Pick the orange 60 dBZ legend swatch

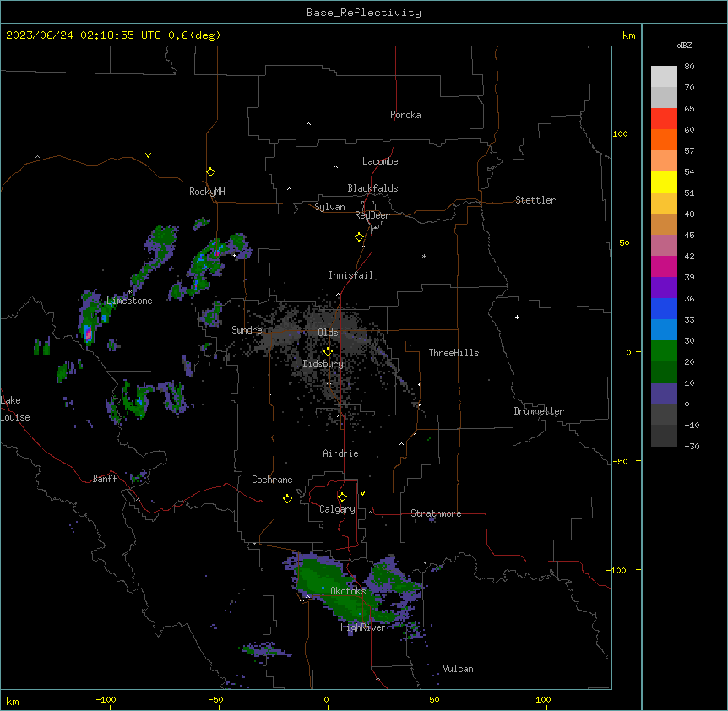tap(664, 139)
